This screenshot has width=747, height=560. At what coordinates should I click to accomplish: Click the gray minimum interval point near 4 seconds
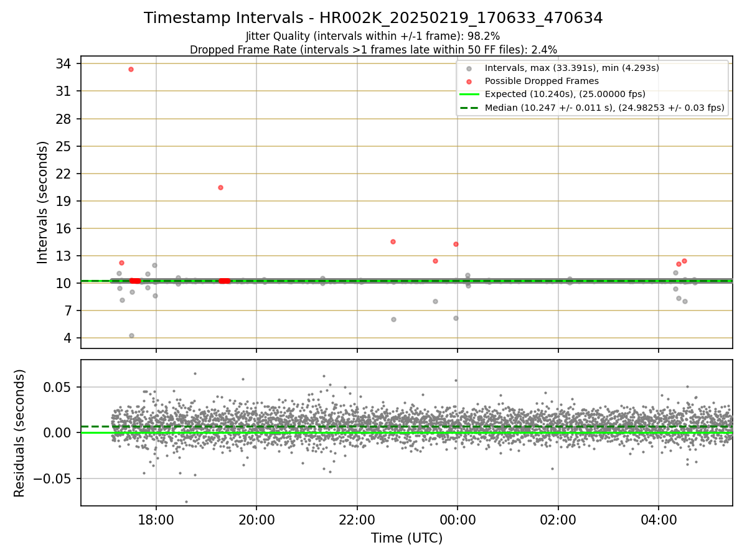[131, 335]
